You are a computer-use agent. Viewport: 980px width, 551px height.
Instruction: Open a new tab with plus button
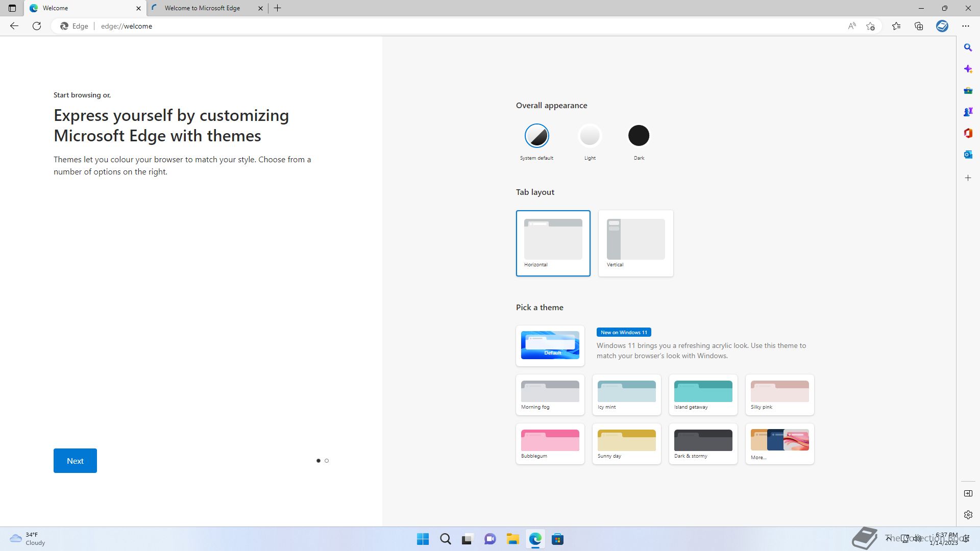tap(278, 8)
